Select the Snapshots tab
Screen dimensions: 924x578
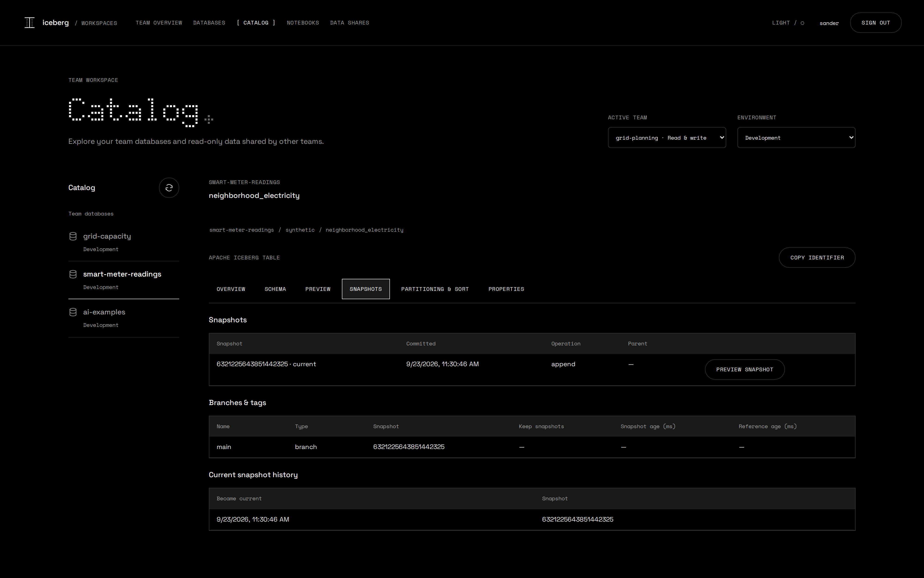click(x=366, y=289)
